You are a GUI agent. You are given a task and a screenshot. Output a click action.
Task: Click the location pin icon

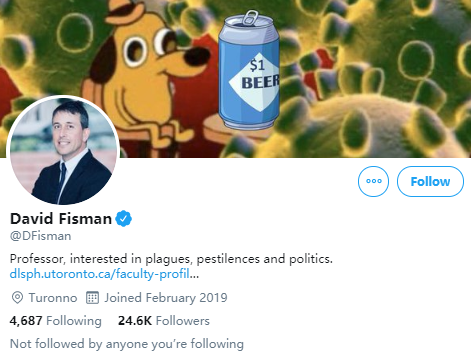click(17, 298)
